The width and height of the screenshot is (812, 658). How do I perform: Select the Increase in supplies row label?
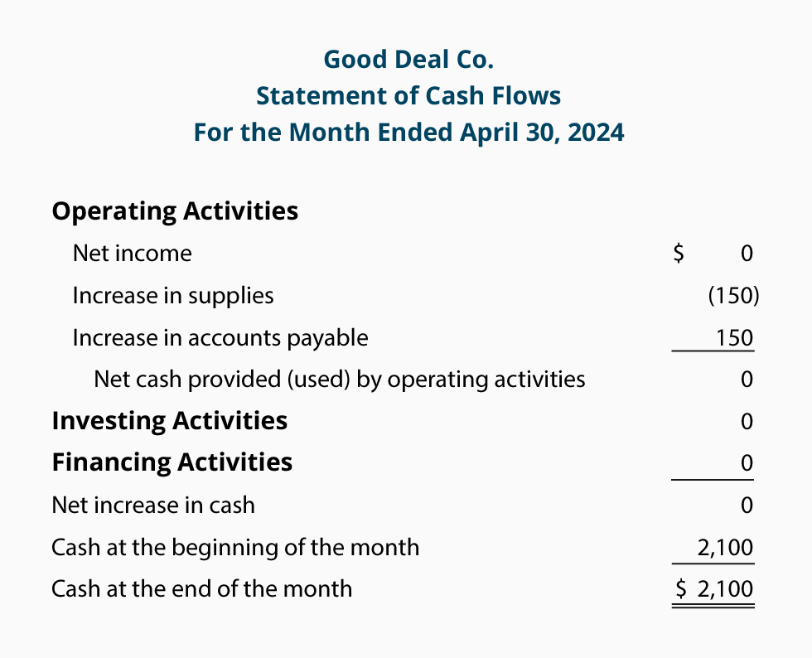click(173, 296)
